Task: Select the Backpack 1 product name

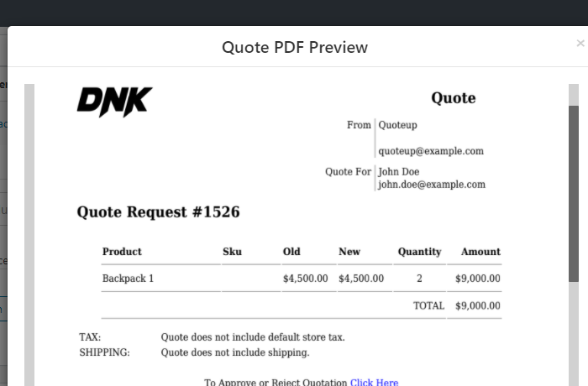Action: 128,279
